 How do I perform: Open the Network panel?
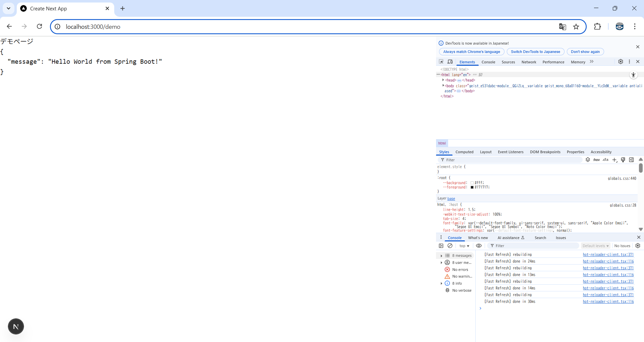[529, 62]
